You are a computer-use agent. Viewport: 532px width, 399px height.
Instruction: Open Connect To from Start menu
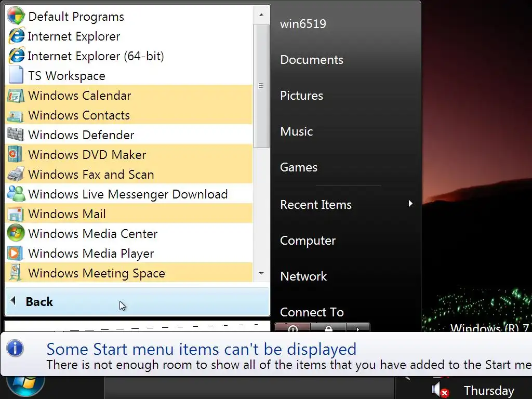tap(312, 312)
